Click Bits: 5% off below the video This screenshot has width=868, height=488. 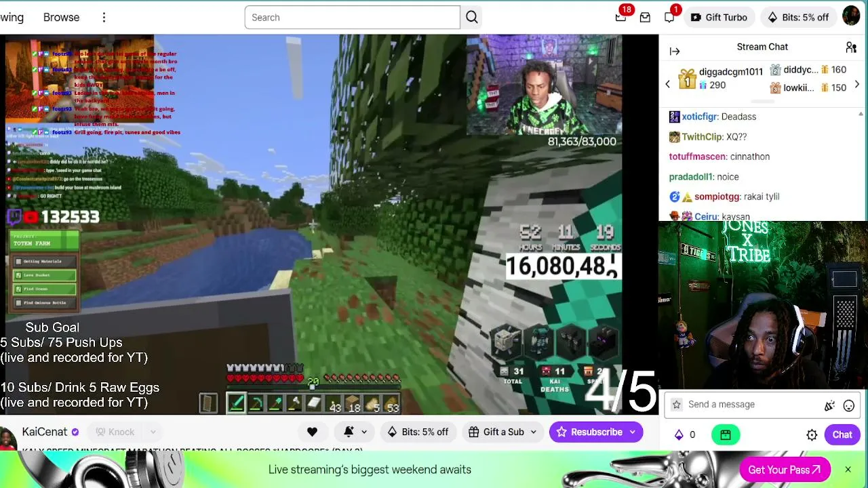tap(417, 432)
